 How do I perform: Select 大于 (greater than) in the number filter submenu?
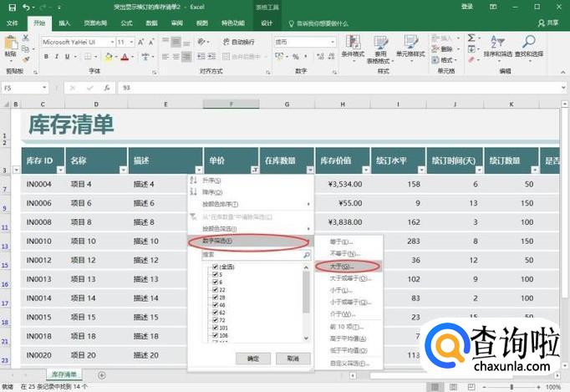pyautogui.click(x=343, y=266)
